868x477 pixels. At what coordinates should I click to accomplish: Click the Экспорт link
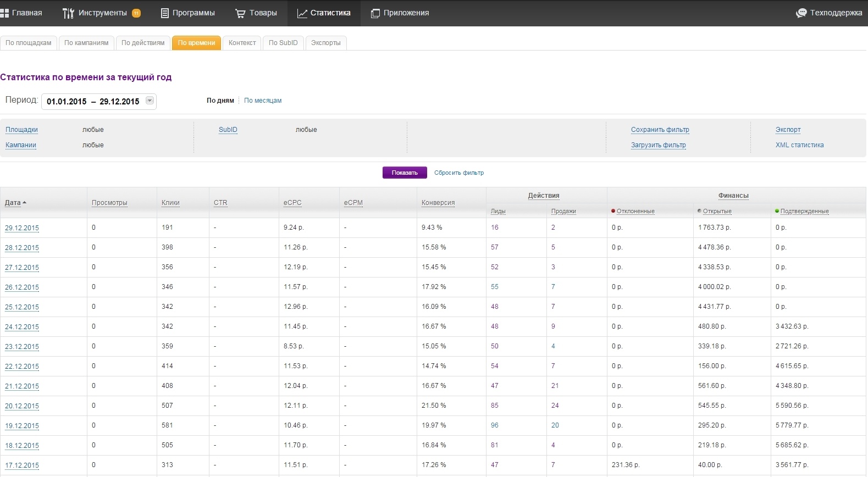coord(788,130)
